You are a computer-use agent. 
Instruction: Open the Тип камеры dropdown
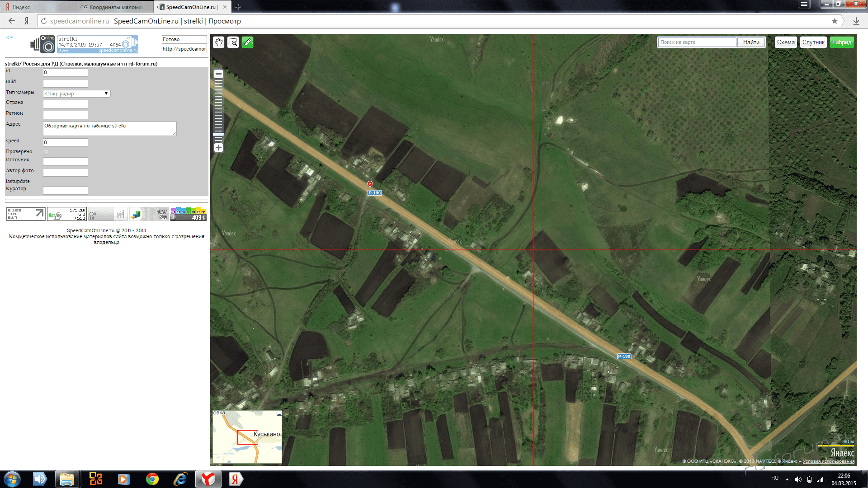76,94
